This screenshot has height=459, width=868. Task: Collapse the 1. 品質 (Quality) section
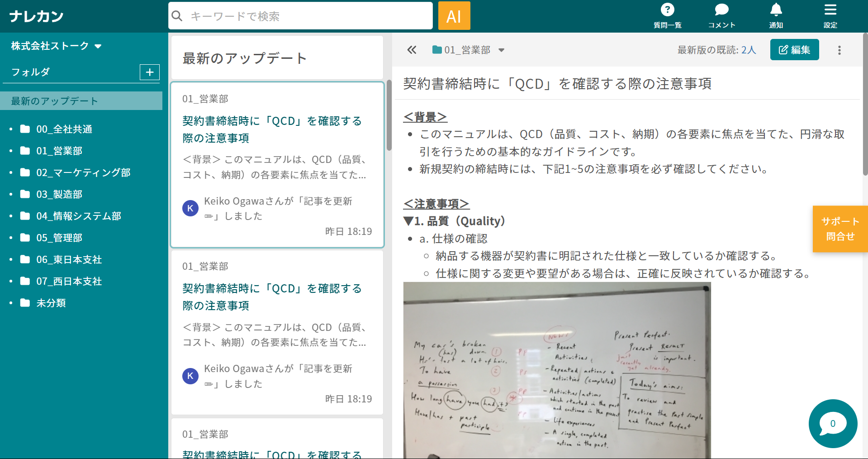[408, 221]
